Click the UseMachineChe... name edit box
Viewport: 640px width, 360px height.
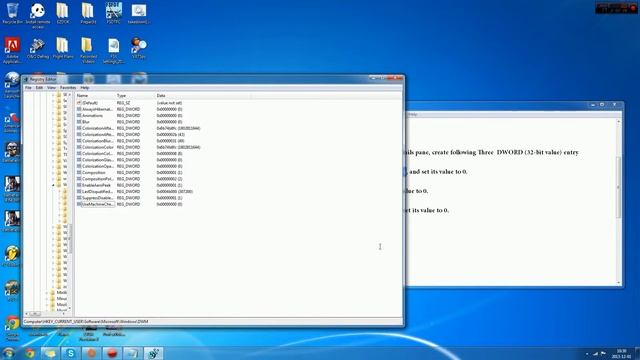pyautogui.click(x=98, y=204)
